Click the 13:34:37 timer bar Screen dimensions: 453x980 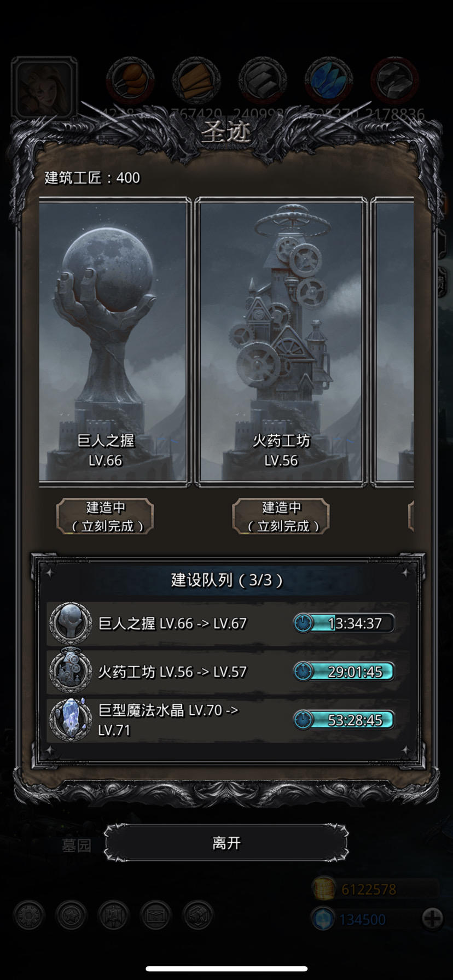[x=344, y=623]
